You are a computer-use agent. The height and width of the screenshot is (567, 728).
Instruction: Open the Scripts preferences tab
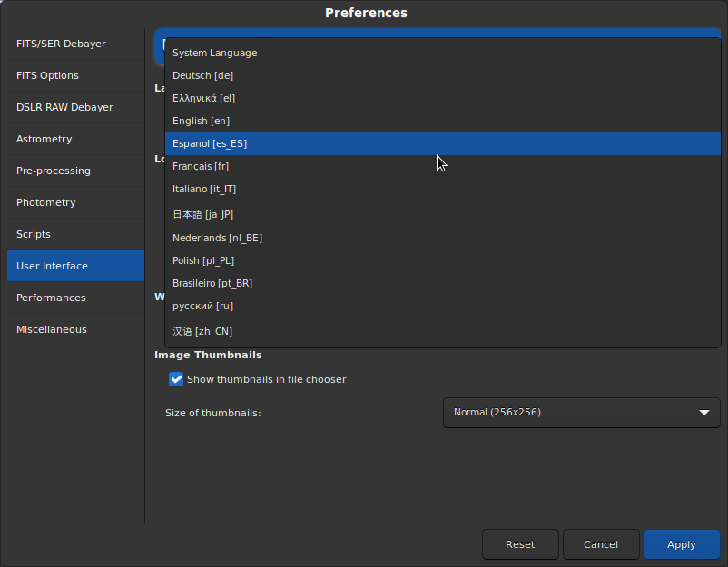[x=34, y=234]
